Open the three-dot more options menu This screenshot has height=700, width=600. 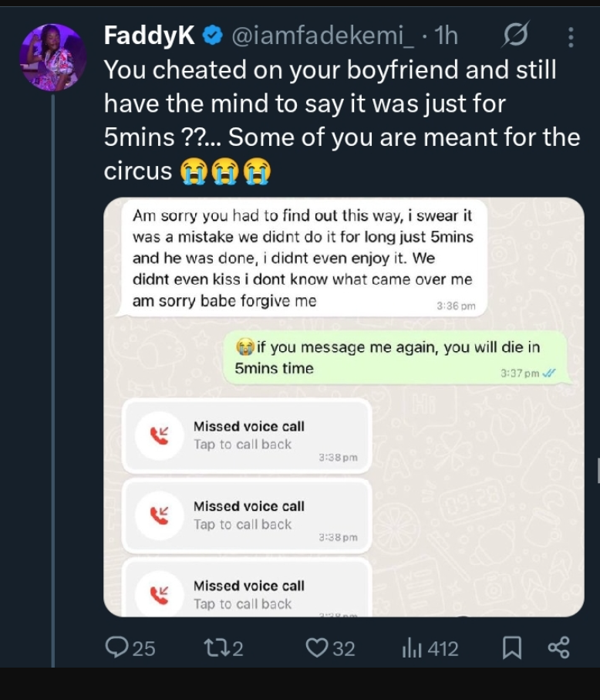570,36
